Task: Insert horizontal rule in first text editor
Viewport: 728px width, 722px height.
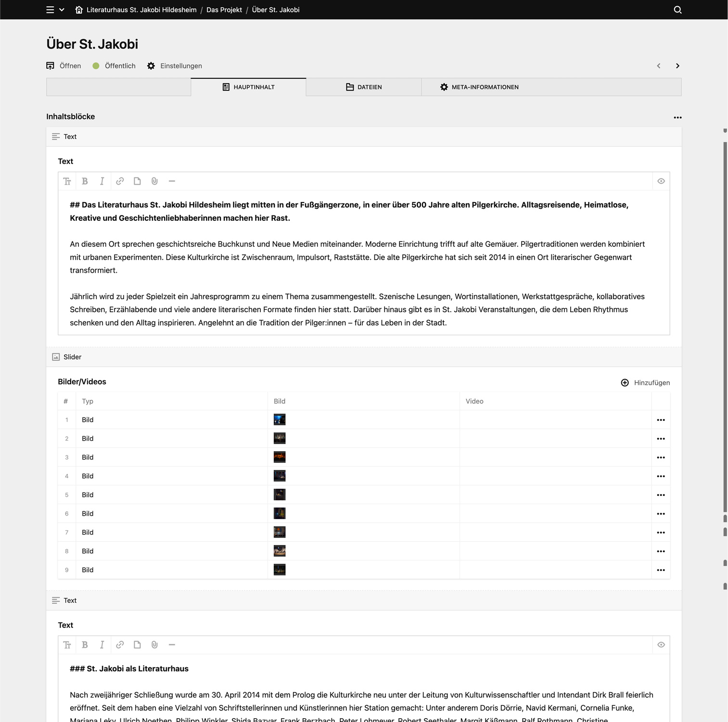Action: pos(172,181)
